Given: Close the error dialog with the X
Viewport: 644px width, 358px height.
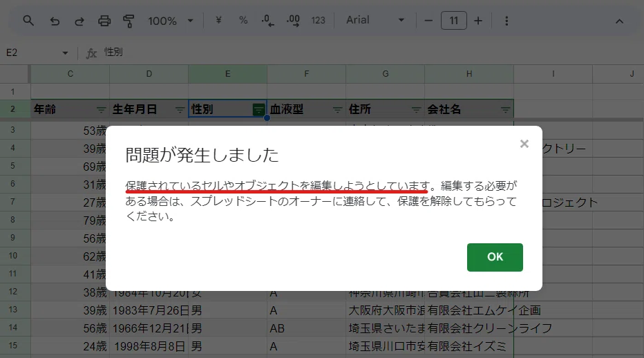Looking at the screenshot, I should click(x=524, y=144).
